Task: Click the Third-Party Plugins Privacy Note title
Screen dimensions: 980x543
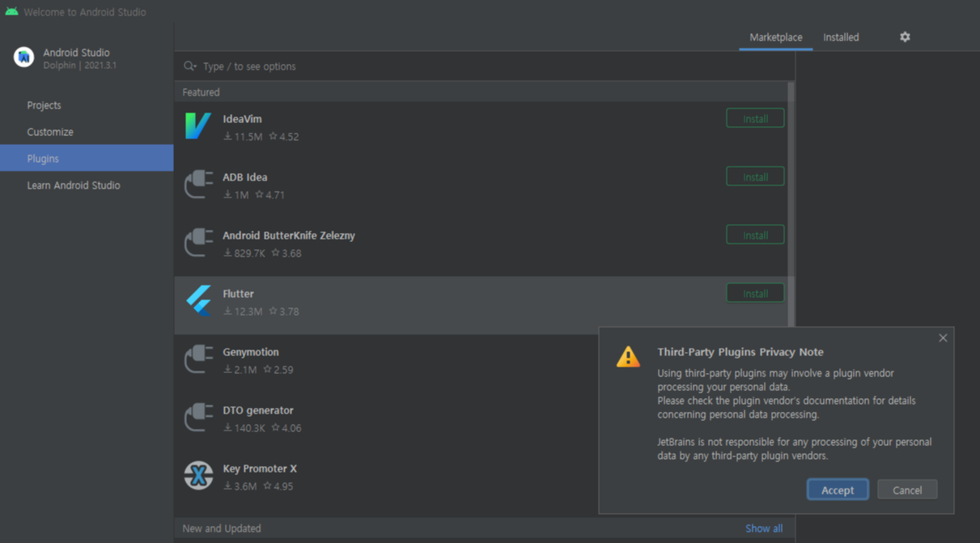Action: tap(740, 352)
